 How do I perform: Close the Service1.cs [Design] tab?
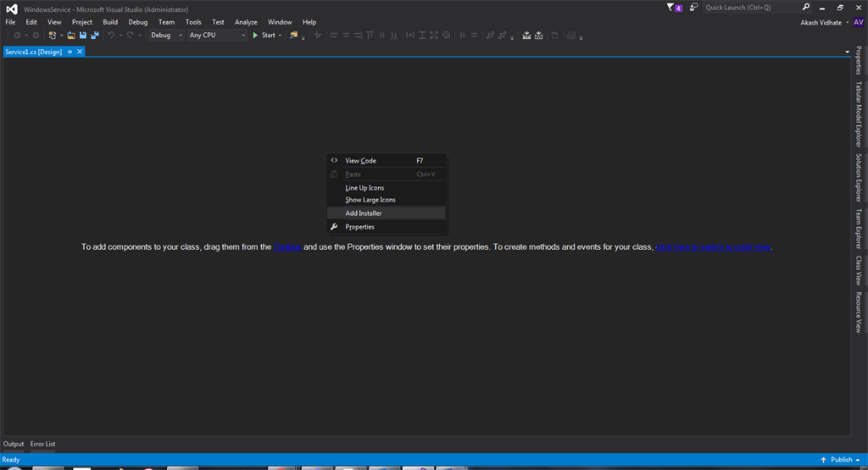80,52
